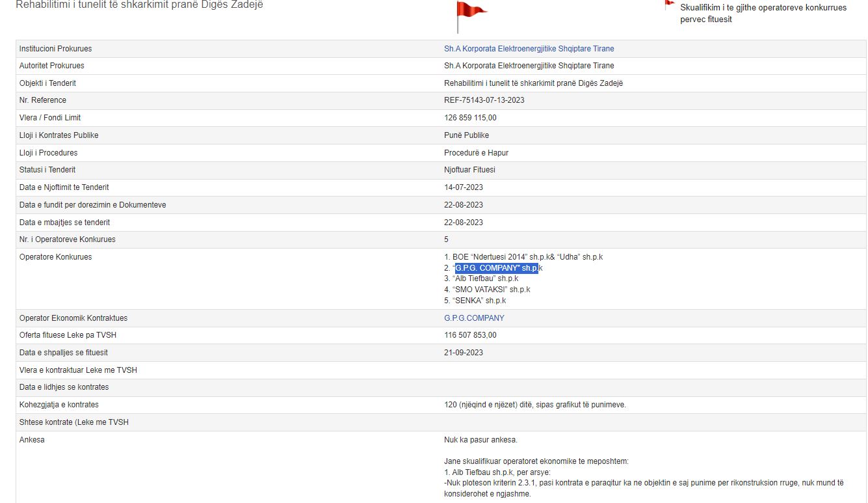This screenshot has height=503, width=868.
Task: Click the "Nuk ka pasur ankesa" text
Action: 480,440
